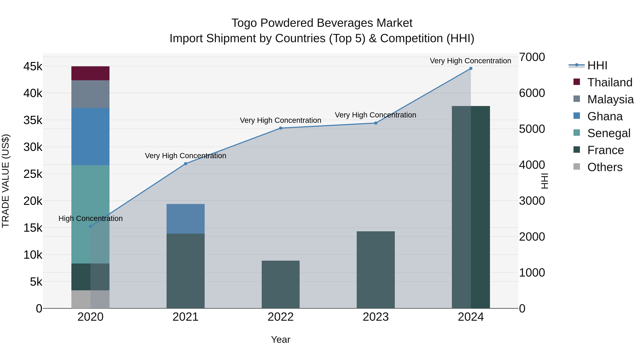Click the 2020 x-axis tick label
Viewport: 644px width, 362px height.
tap(91, 317)
